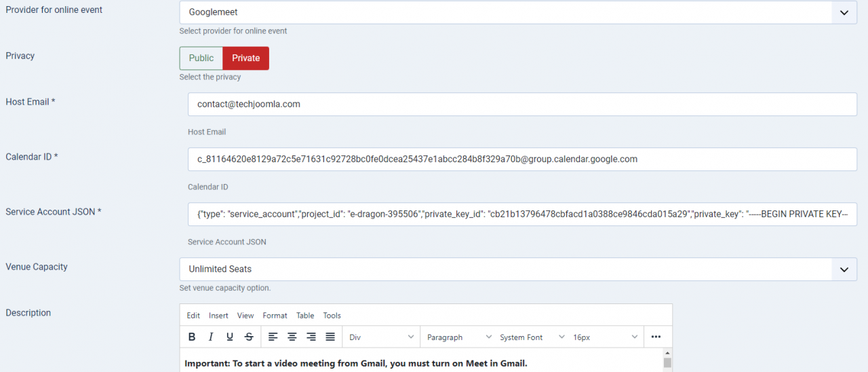The height and width of the screenshot is (372, 868).
Task: Click the underline formatting icon
Action: click(230, 337)
